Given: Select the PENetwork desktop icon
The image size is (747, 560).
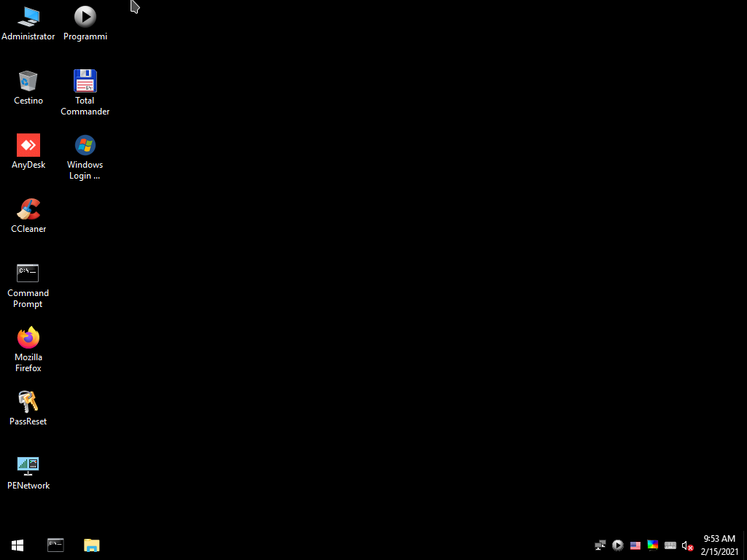Looking at the screenshot, I should (28, 472).
